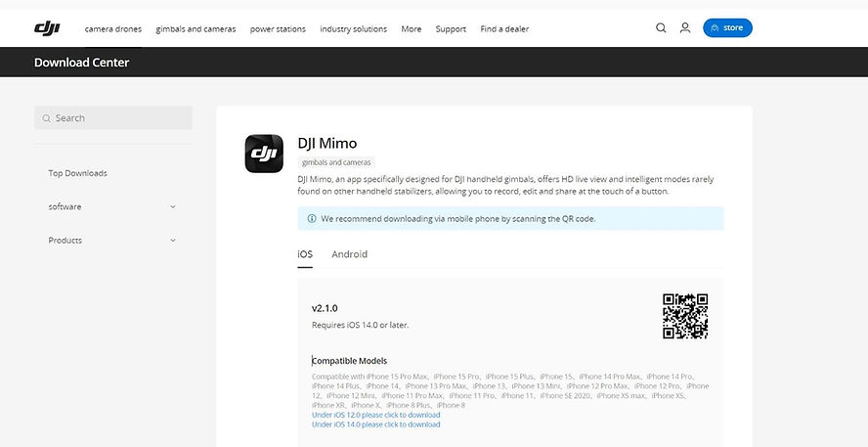Open the search magnifier icon in header

tap(661, 27)
